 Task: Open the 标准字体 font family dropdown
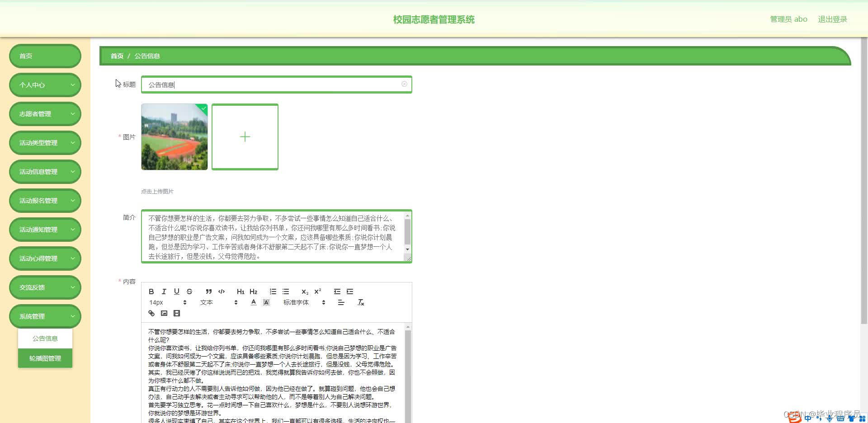[304, 302]
